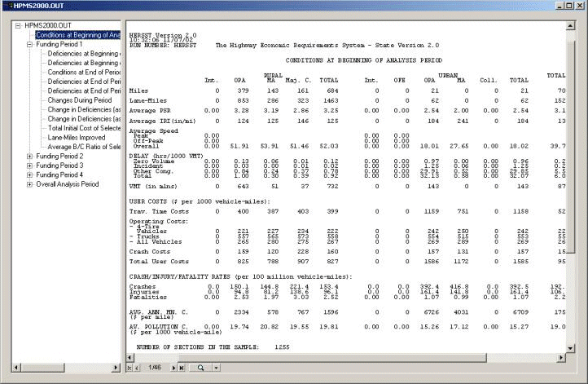Click report horizontal scroll right arrow
588x384 pixels.
pyautogui.click(x=561, y=358)
